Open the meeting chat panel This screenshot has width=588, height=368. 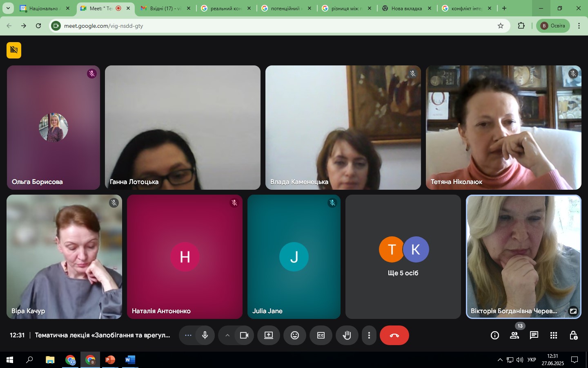[534, 335]
